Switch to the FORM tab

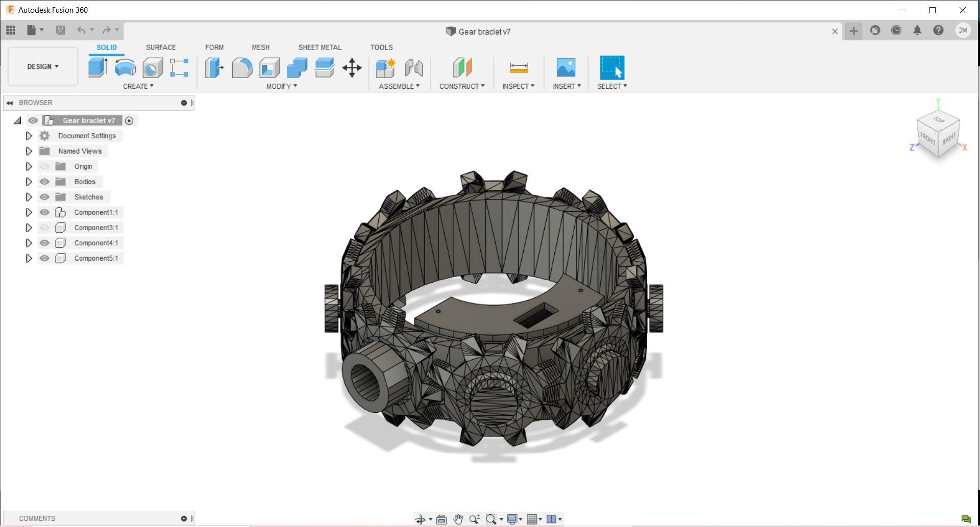[214, 47]
